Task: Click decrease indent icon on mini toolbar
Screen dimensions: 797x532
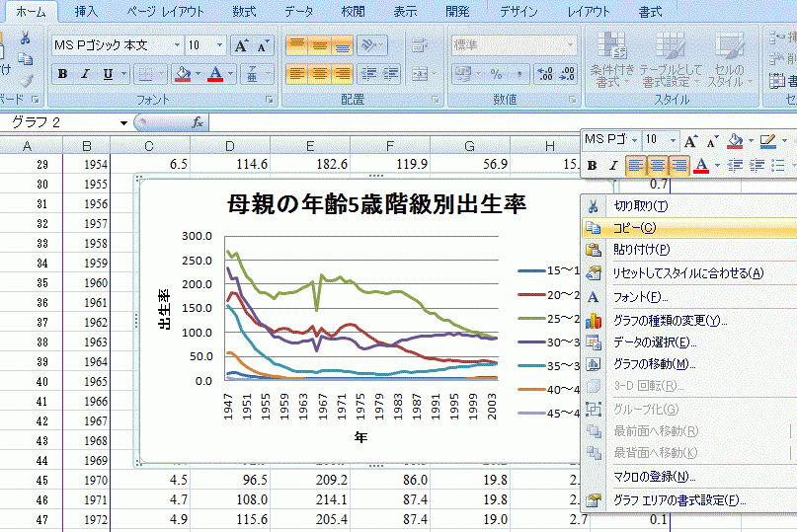Action: (734, 165)
